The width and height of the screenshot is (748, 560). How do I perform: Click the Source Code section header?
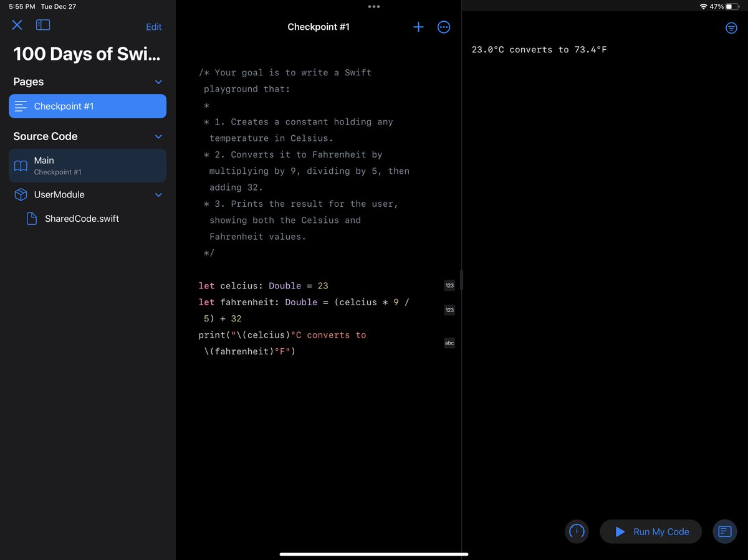(x=46, y=136)
